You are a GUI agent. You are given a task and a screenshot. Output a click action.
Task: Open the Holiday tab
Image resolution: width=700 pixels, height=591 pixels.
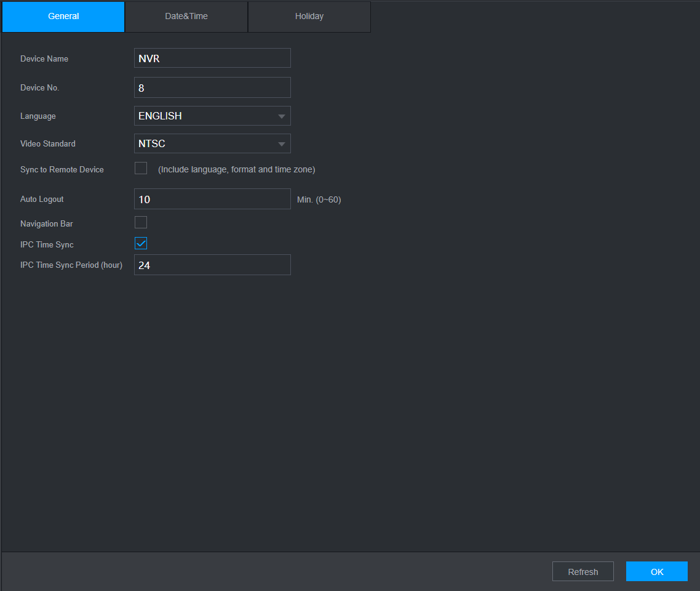pyautogui.click(x=309, y=17)
